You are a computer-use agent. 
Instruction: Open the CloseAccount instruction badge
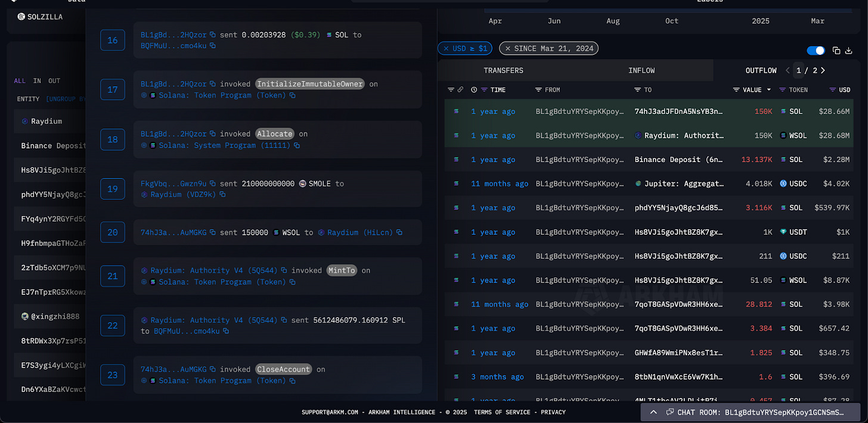coord(284,369)
